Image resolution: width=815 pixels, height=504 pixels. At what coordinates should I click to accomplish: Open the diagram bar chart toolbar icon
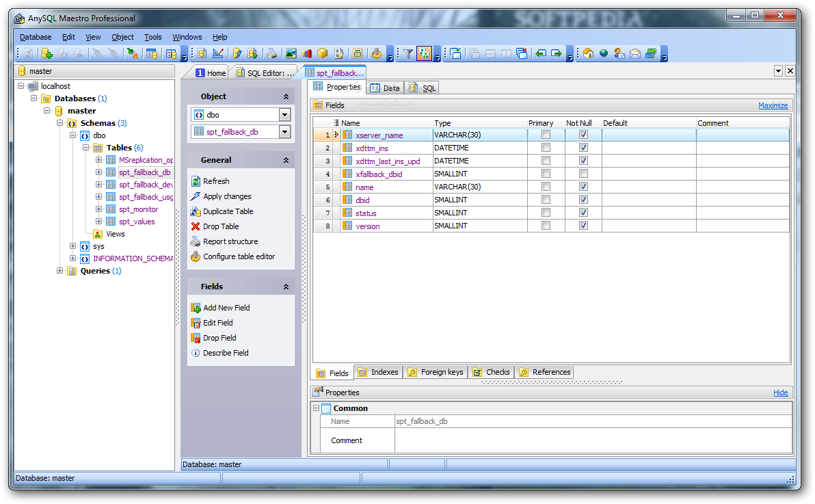coord(307,53)
